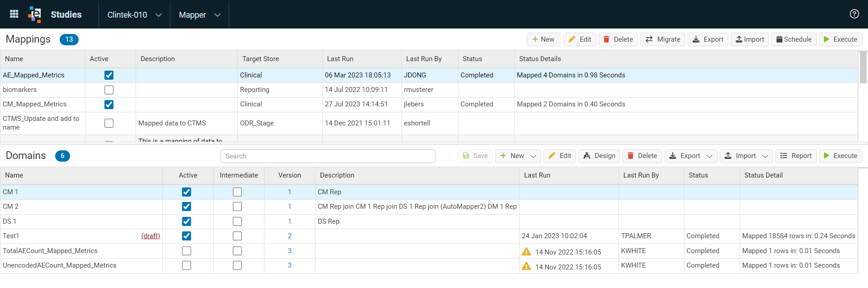The image size is (868, 288).
Task: Open the app launcher grid icon
Action: tap(14, 14)
